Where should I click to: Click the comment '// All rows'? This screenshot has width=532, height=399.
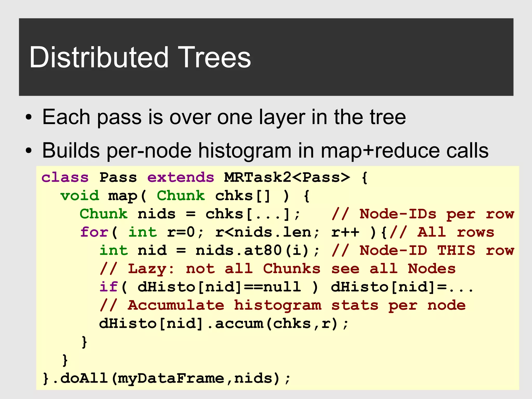442,232
